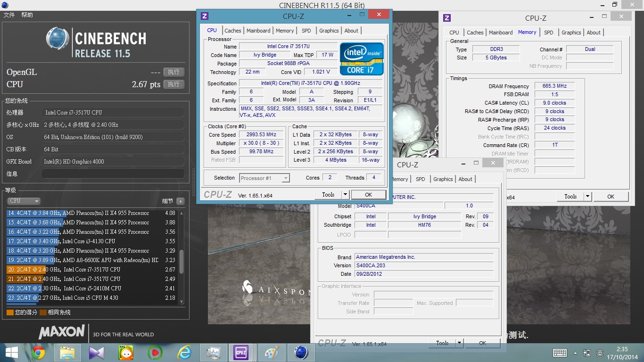Open the purple Visual Studio taskbar icon
644x362 pixels.
[x=97, y=353]
